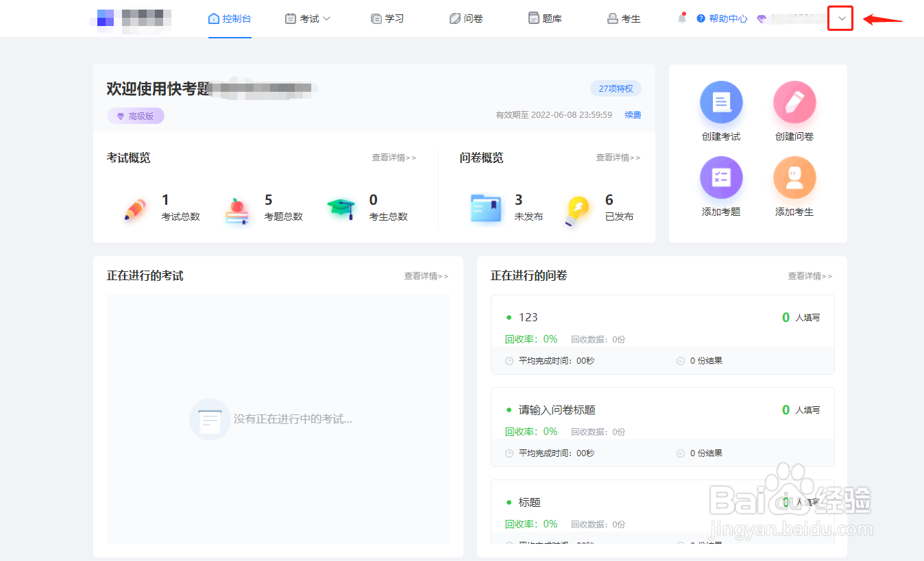924x561 pixels.
Task: Open the notification bell icon
Action: coord(681,18)
